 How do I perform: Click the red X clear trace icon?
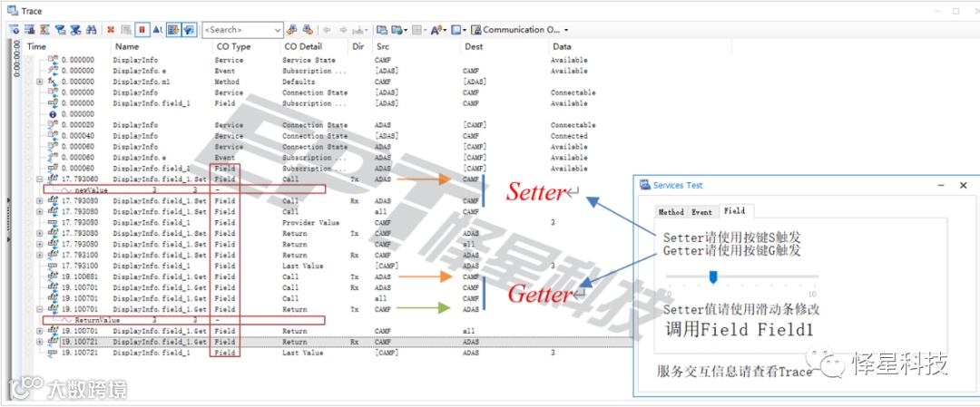click(x=111, y=29)
